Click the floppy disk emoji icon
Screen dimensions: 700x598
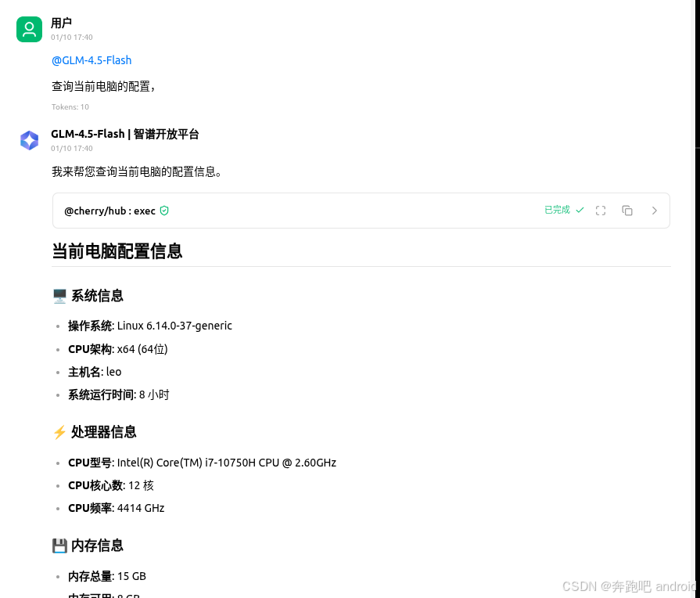click(x=59, y=546)
